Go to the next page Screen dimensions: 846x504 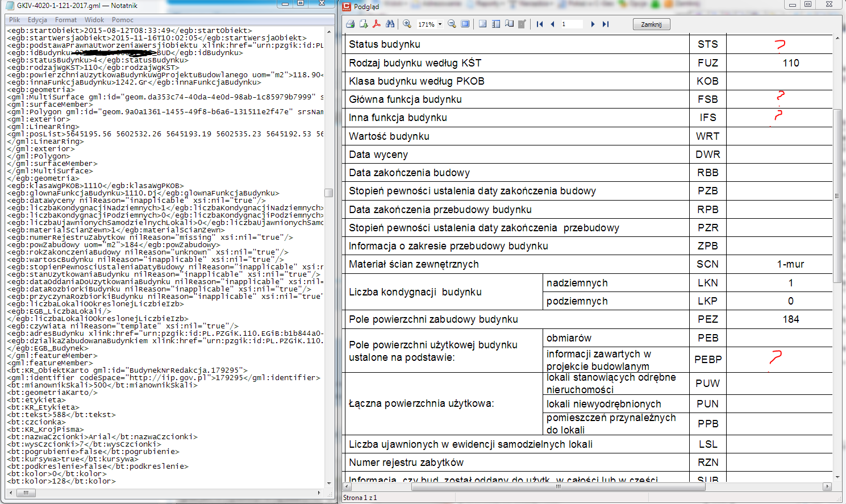pos(593,24)
